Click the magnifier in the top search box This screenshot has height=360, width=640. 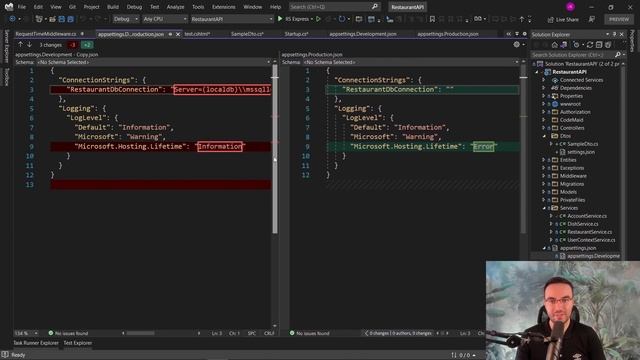375,7
